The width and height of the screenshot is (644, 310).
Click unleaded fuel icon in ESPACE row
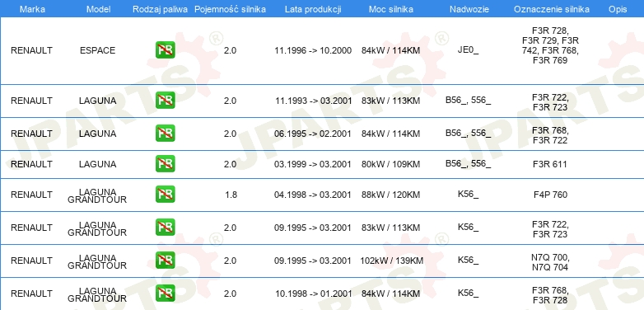(x=165, y=50)
